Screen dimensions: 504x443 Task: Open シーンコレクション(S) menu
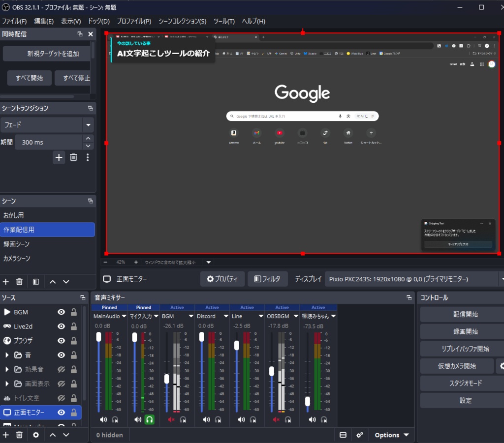pyautogui.click(x=182, y=21)
